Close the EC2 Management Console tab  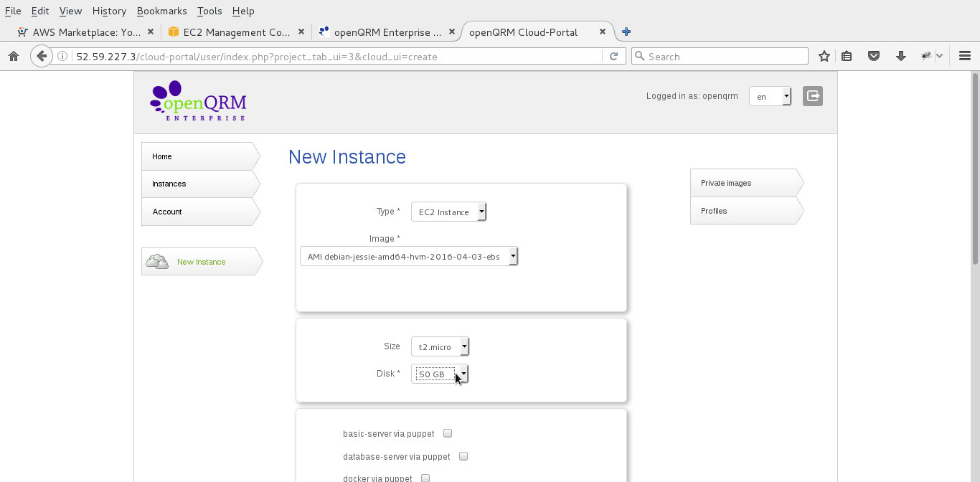pyautogui.click(x=301, y=32)
